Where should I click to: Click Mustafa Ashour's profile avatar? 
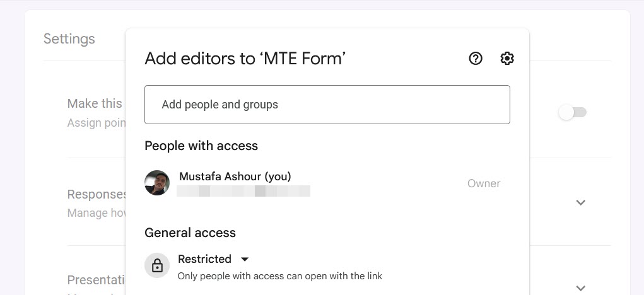pos(157,183)
